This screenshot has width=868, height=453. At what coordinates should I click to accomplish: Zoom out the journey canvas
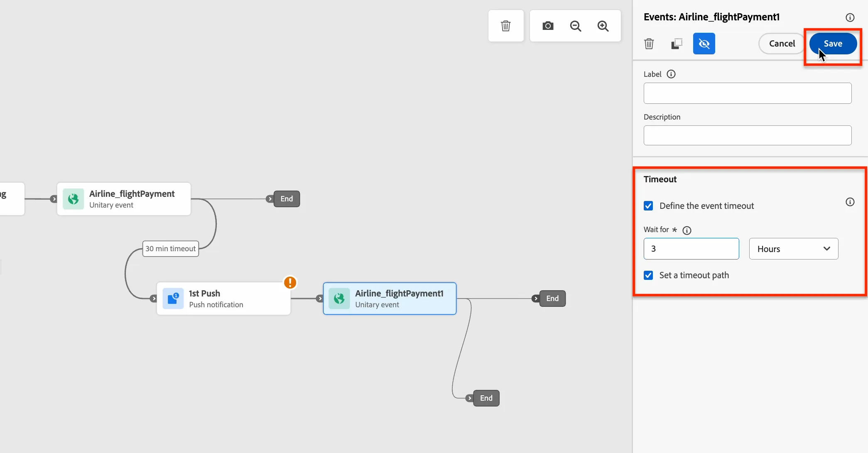pos(575,26)
